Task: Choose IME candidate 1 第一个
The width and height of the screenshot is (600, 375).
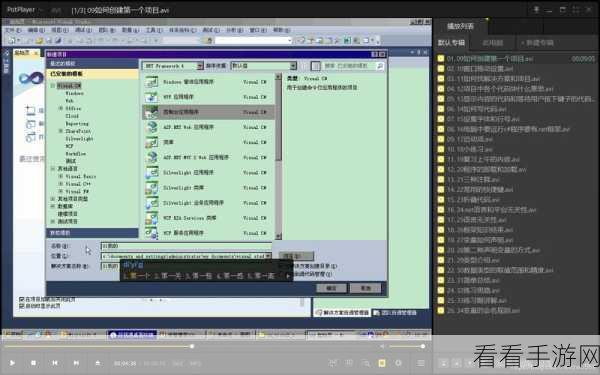Action: click(136, 276)
